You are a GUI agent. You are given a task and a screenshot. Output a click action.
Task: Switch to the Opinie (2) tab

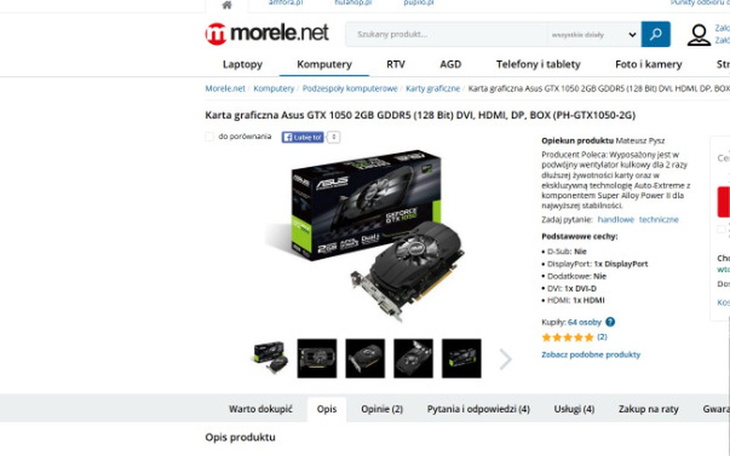(382, 409)
